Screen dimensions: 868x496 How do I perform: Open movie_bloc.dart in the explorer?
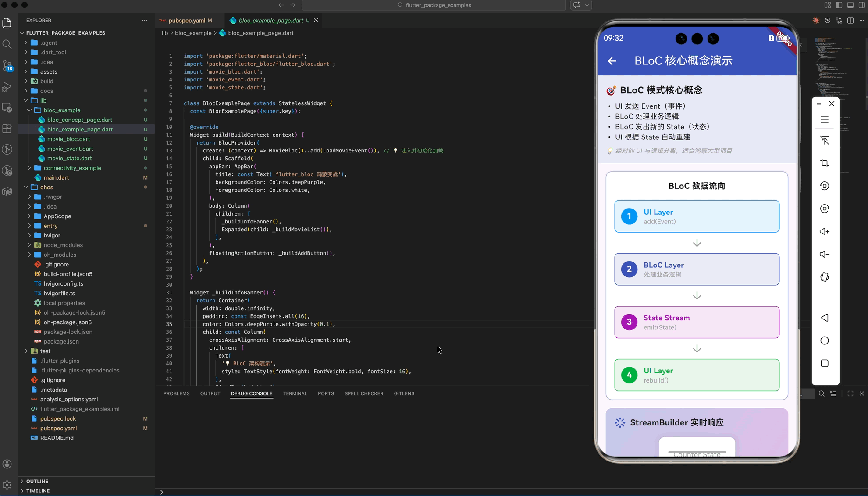point(68,139)
